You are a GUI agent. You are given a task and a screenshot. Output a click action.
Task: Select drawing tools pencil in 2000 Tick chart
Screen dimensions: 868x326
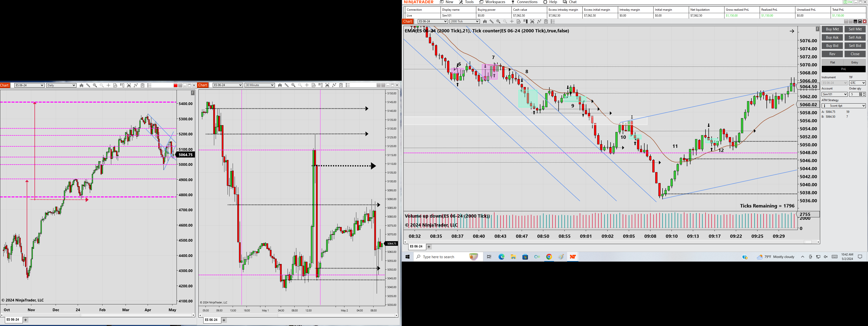[492, 22]
